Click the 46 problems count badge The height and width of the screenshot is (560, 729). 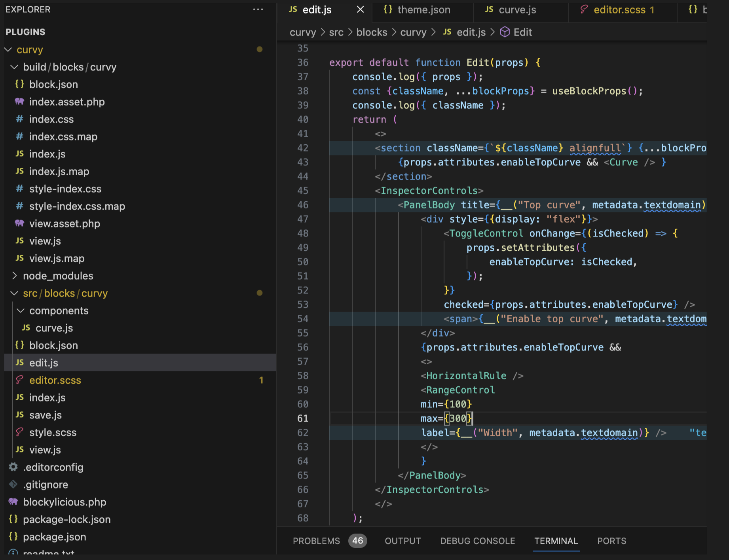(358, 541)
